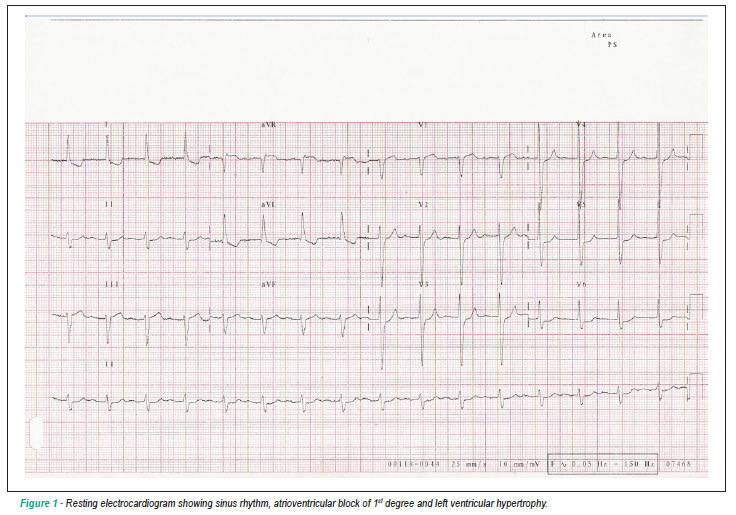
Task: Click the V3 lead label
Action: tap(423, 284)
